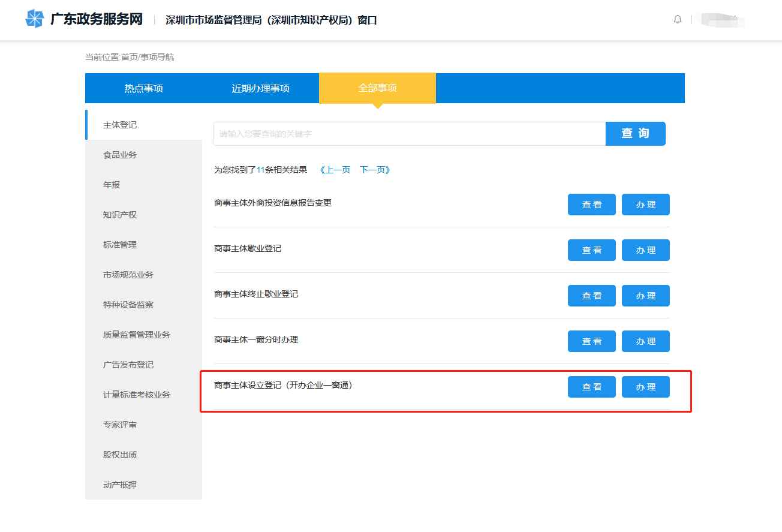782x532 pixels.
Task: Click 办理 for 商事主体设立登记(开办企业一窗通)
Action: (646, 387)
